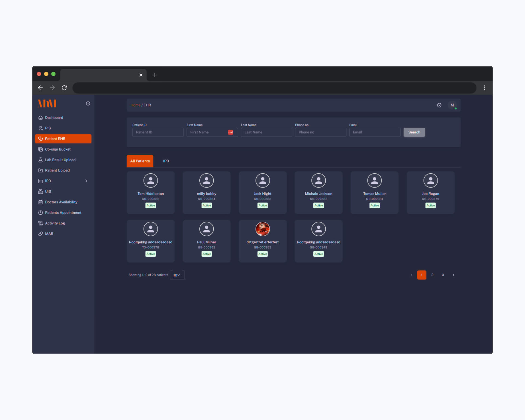Go to pagination page 2
Image resolution: width=525 pixels, height=420 pixels.
[432, 275]
